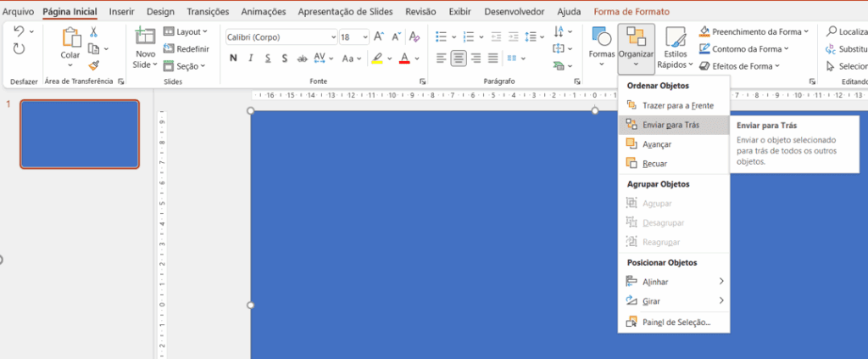The width and height of the screenshot is (868, 359).
Task: Clear all formatting icon
Action: (x=414, y=37)
